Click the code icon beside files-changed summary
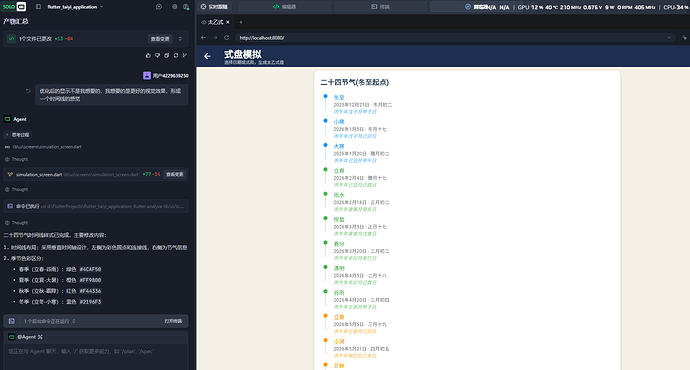 click(11, 39)
